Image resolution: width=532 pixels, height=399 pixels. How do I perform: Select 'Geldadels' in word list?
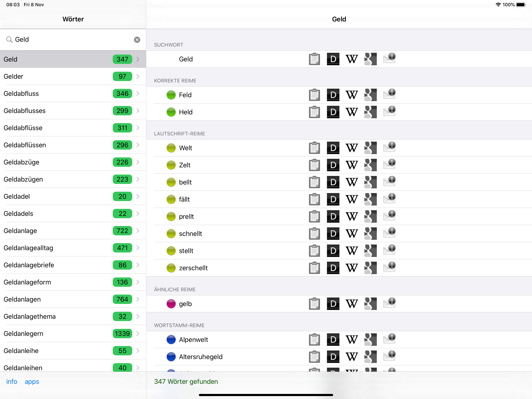click(73, 214)
